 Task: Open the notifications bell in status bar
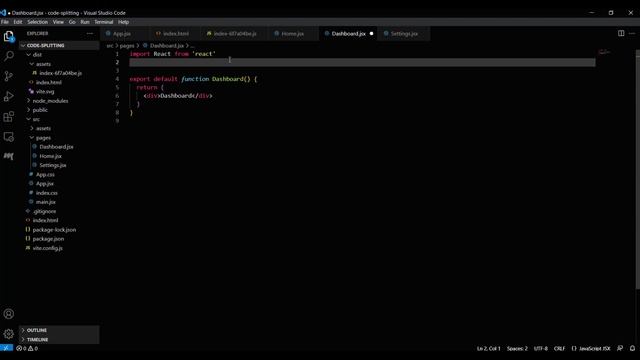tap(632, 348)
